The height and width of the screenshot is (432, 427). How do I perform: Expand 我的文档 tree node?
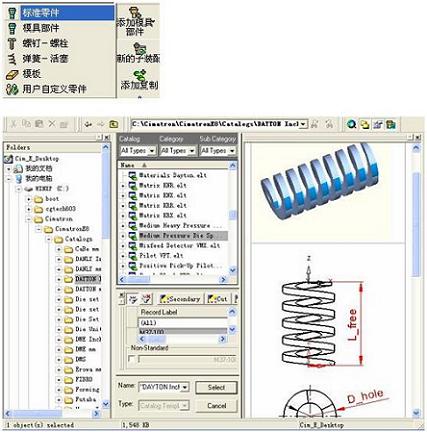tap(9, 169)
